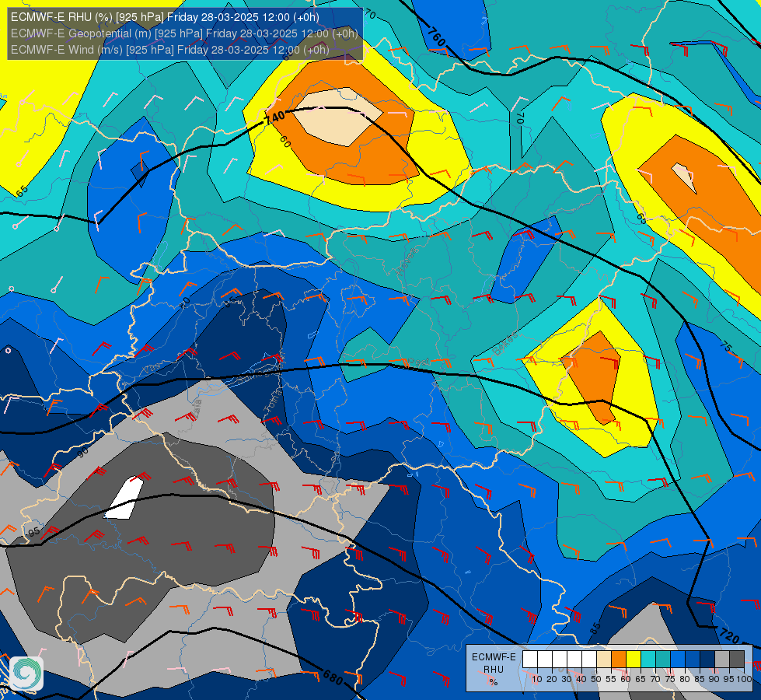Viewport: 761px width, 700px height.
Task: Pick the first white legend swatch before 10
Action: point(530,660)
